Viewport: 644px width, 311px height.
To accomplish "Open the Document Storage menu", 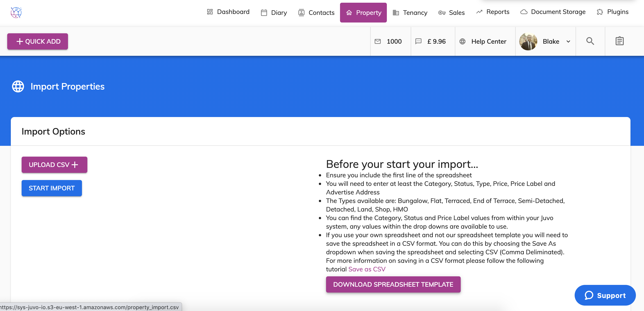I will pyautogui.click(x=553, y=12).
